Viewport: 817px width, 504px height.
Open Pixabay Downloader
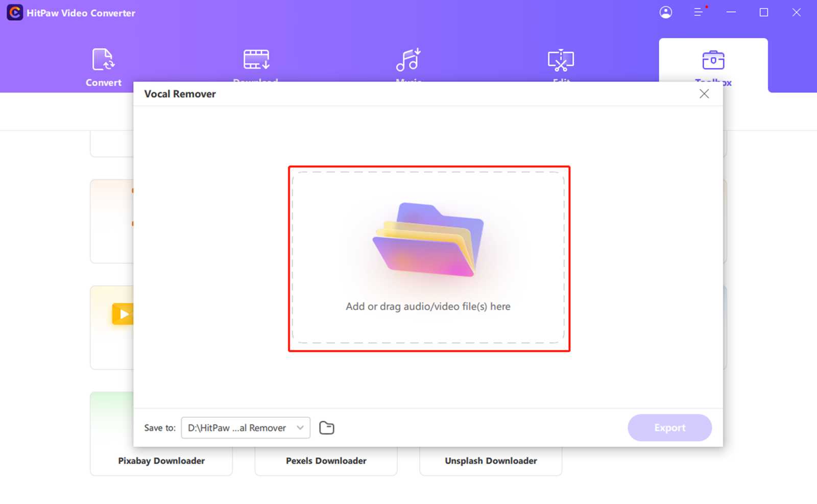coord(161,461)
